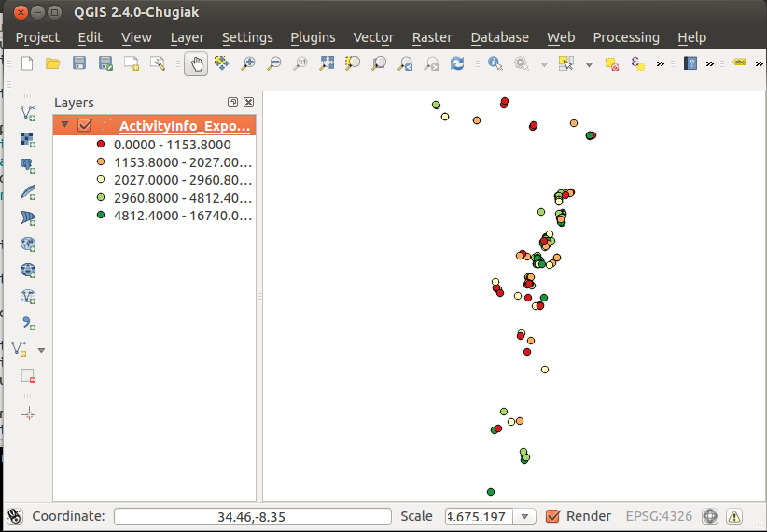Screen dimensions: 767x532
Task: Collapse the ActivityInfo_Expo layer legend tree
Action: [64, 125]
